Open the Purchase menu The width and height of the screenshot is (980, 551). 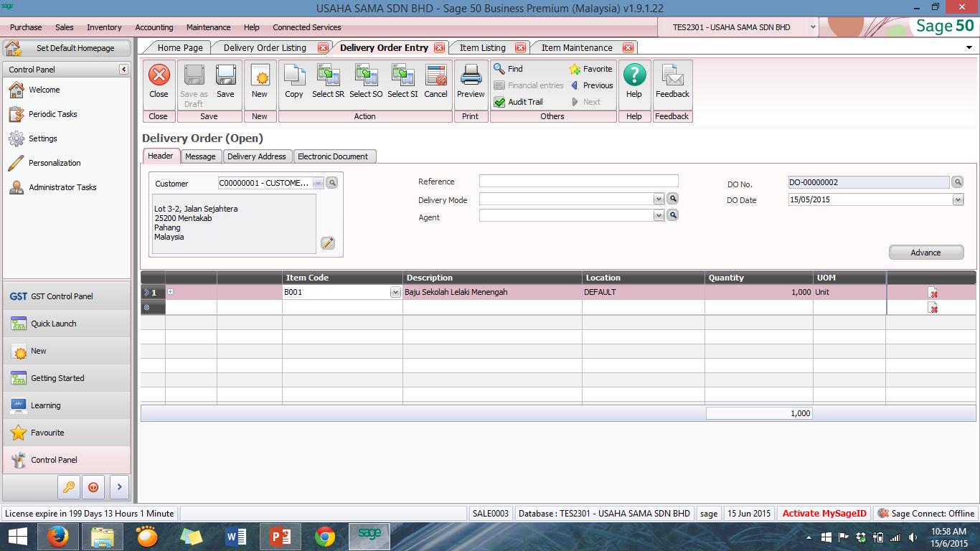26,27
